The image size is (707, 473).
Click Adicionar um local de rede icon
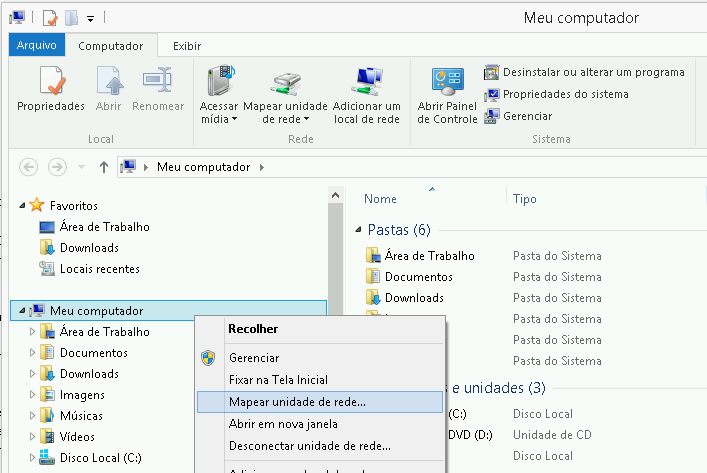(x=366, y=82)
